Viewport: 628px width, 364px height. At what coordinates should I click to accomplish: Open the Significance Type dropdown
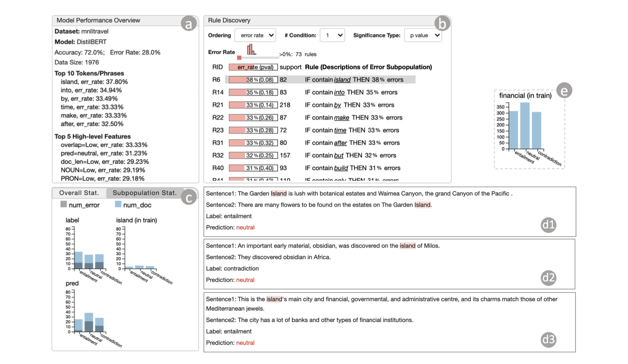423,36
